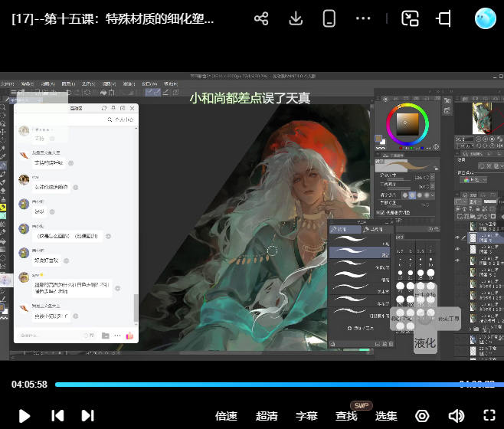Click the highlighted pen tool in left toolbar
The width and height of the screenshot is (504, 429).
point(3,165)
